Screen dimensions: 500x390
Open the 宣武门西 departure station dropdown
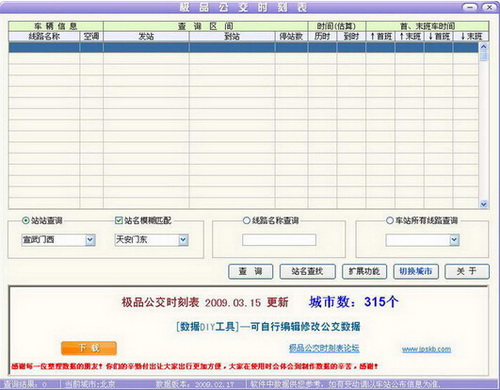click(90, 240)
